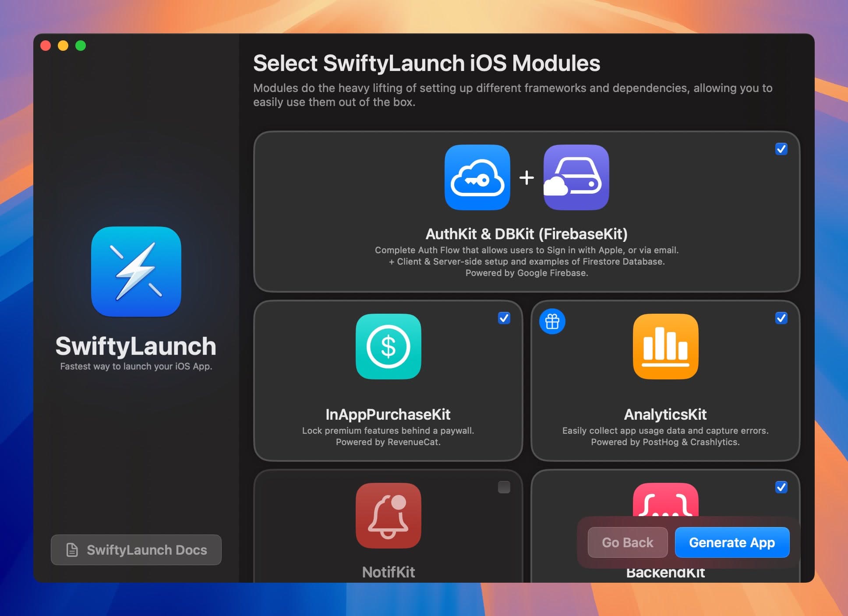848x616 pixels.
Task: Close the window with red button
Action: (x=46, y=46)
